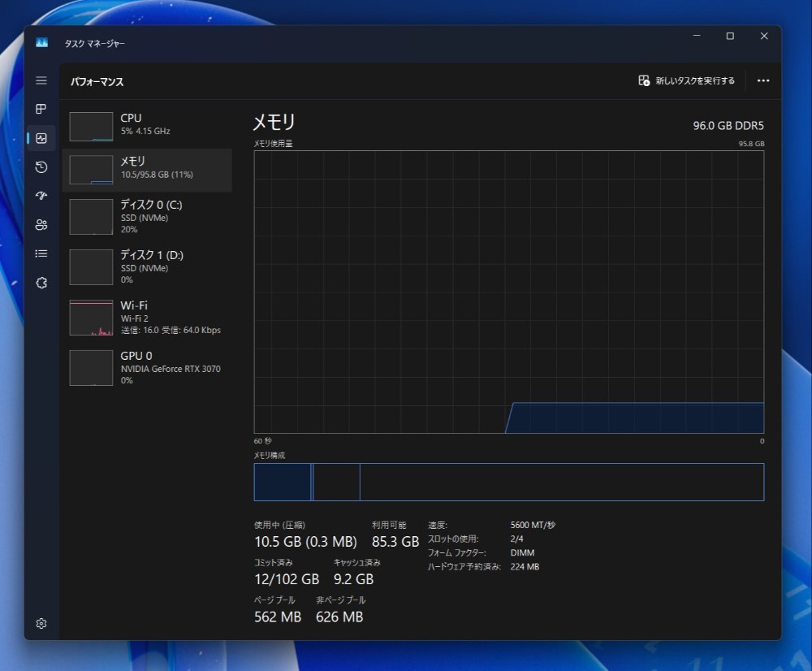812x671 pixels.
Task: Click the 5600 MT/秒 speed value
Action: (533, 525)
